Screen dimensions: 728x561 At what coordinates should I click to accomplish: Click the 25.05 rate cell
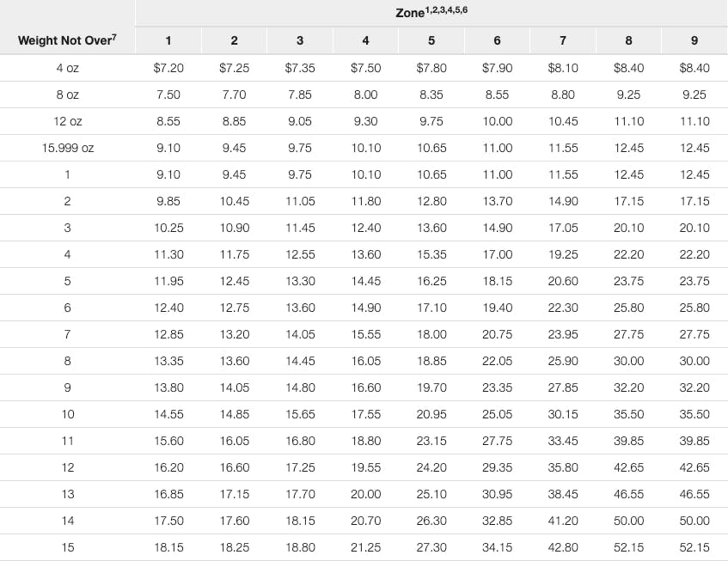tap(498, 414)
